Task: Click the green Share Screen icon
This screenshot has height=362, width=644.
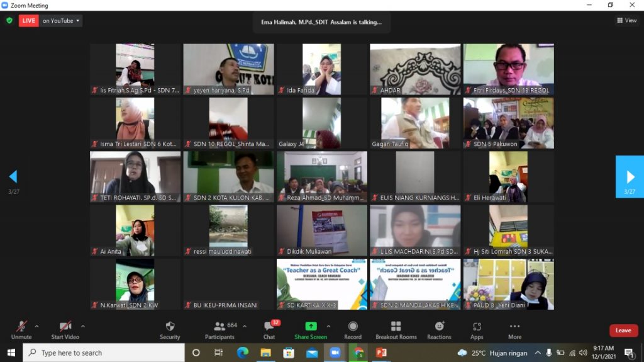Action: (x=311, y=326)
